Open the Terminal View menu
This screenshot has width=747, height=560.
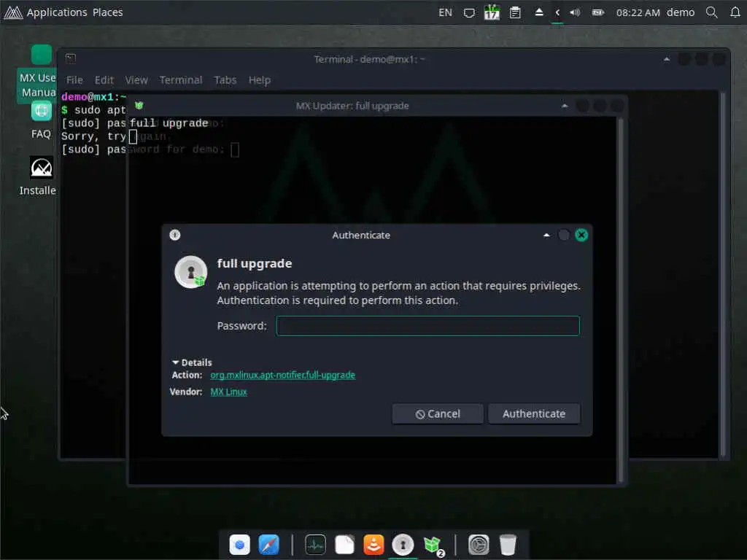(x=136, y=80)
